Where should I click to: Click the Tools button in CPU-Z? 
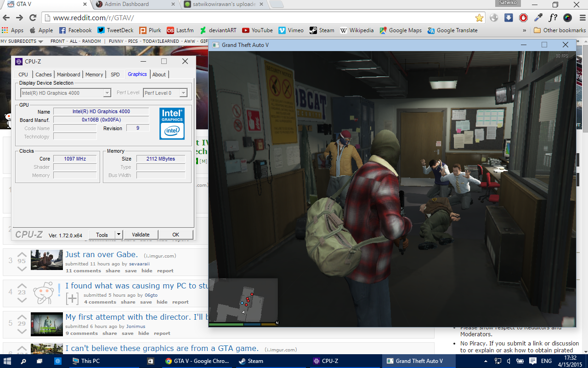(102, 235)
